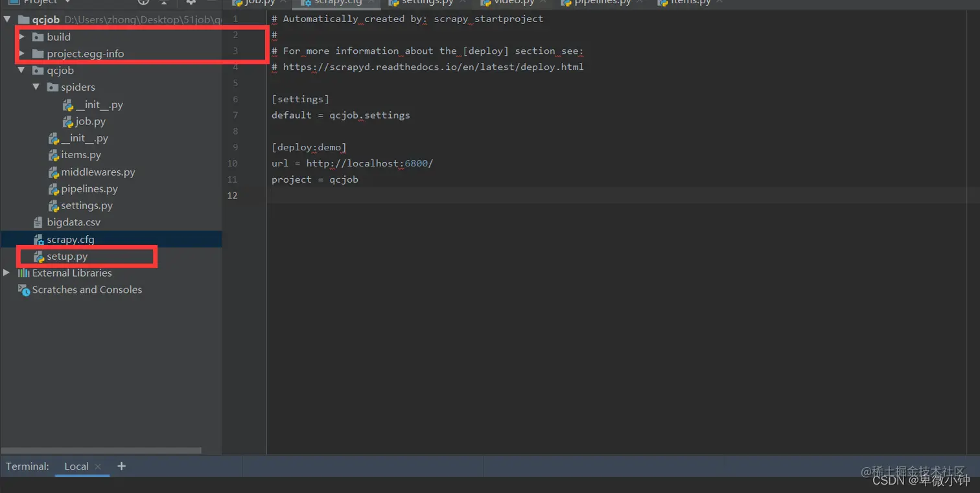
Task: Click the scrapy.cfg config file icon in tree
Action: pyautogui.click(x=39, y=240)
